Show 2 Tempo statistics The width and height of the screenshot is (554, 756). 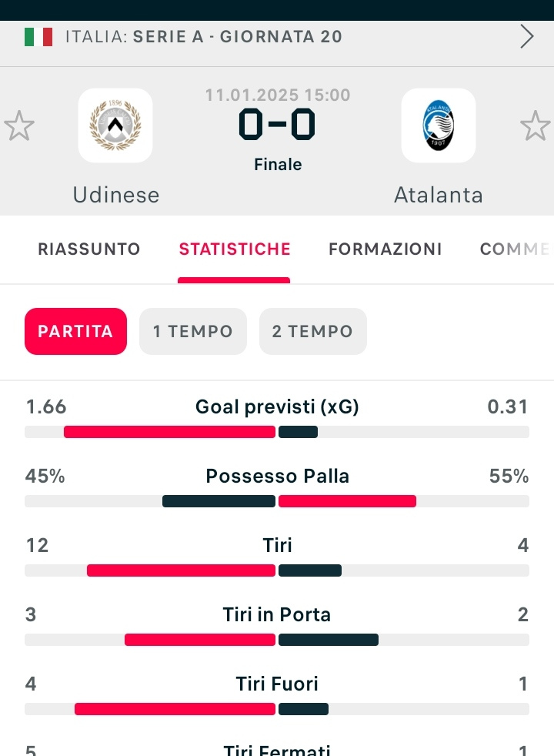pos(312,331)
